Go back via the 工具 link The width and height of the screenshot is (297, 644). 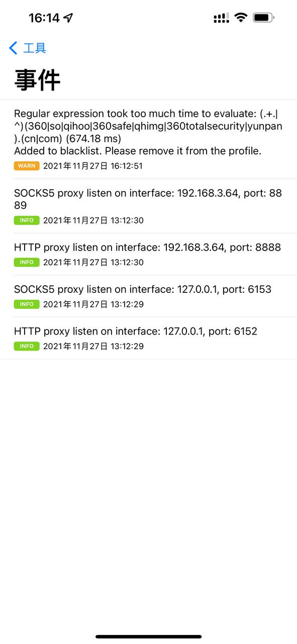click(x=33, y=48)
